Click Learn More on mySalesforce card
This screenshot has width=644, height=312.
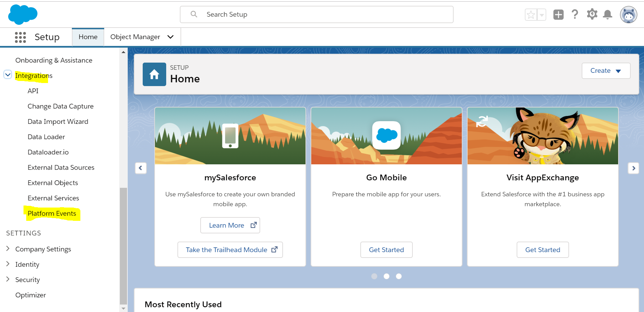(230, 225)
